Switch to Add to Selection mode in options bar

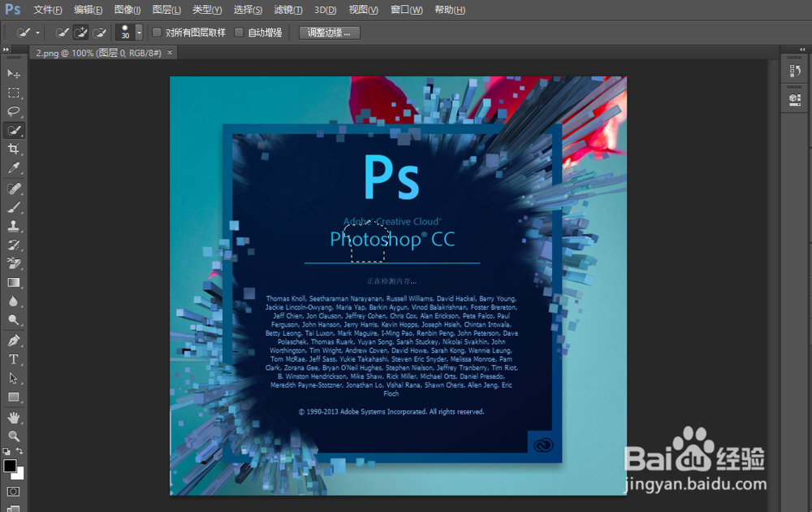point(81,33)
